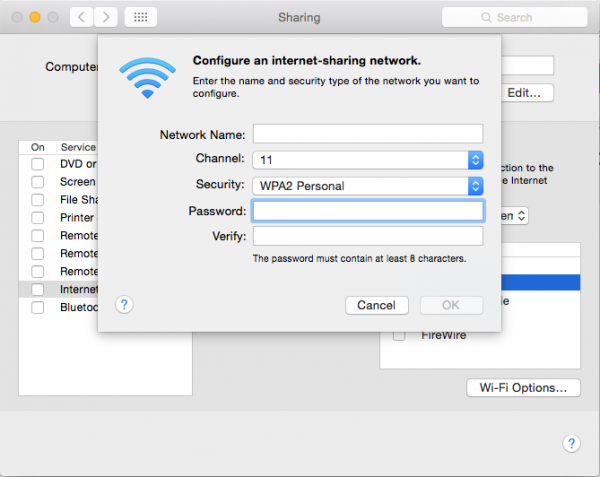Image resolution: width=600 pixels, height=477 pixels.
Task: Toggle the Bluetooth Sharing service checkbox
Action: tap(37, 308)
